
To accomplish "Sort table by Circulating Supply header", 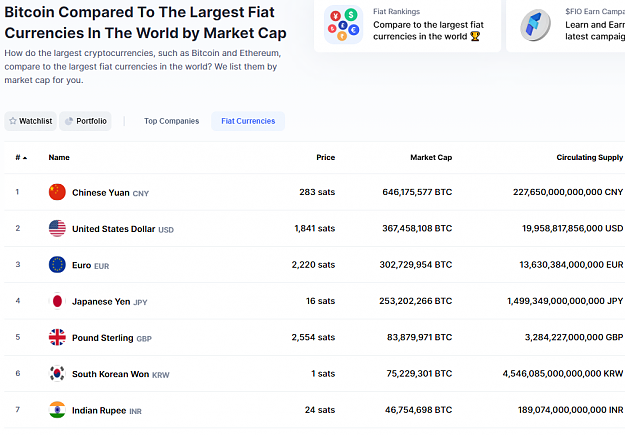I will click(590, 157).
